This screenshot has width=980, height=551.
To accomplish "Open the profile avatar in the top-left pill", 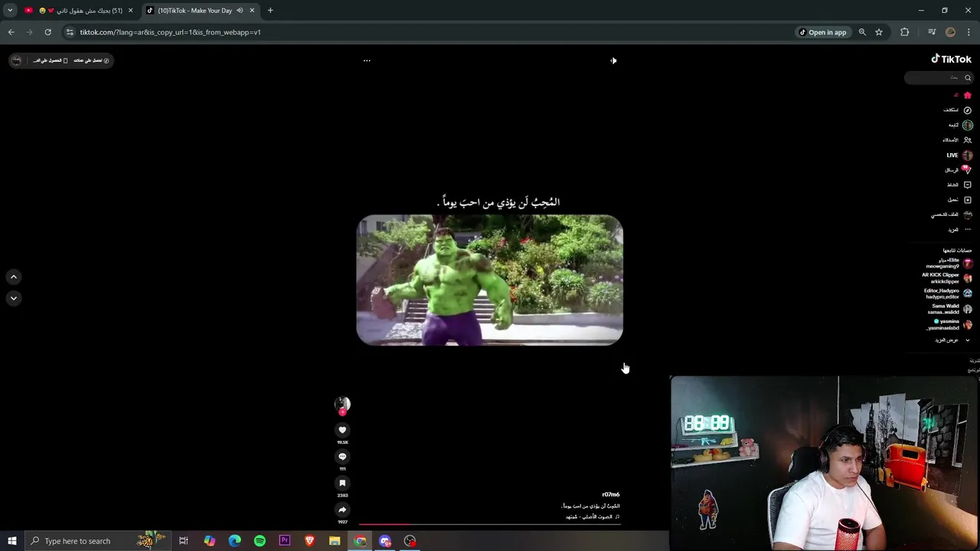I will pos(16,60).
